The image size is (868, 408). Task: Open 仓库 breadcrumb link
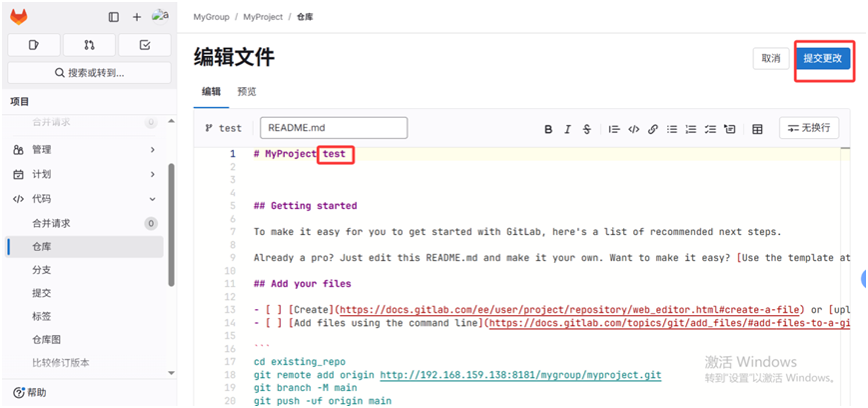pos(305,17)
